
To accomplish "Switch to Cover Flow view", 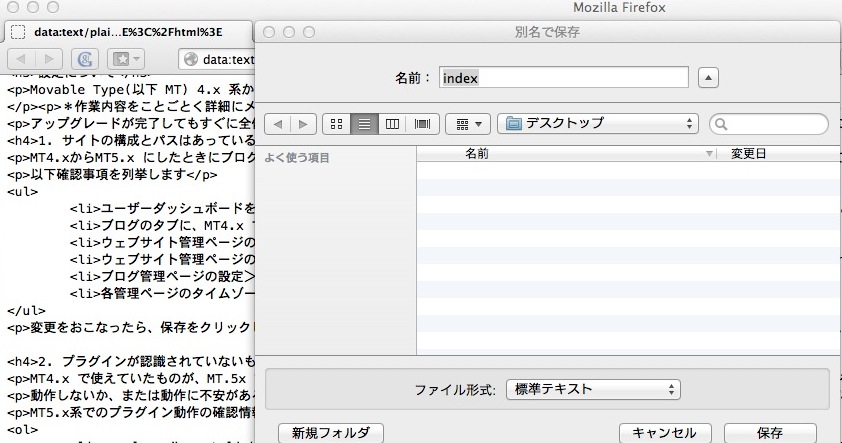I will coord(421,124).
